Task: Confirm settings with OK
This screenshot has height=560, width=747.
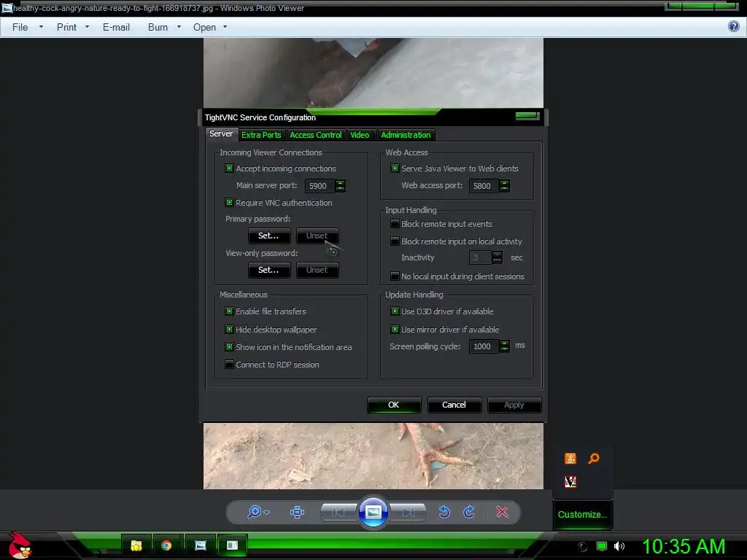Action: point(394,405)
